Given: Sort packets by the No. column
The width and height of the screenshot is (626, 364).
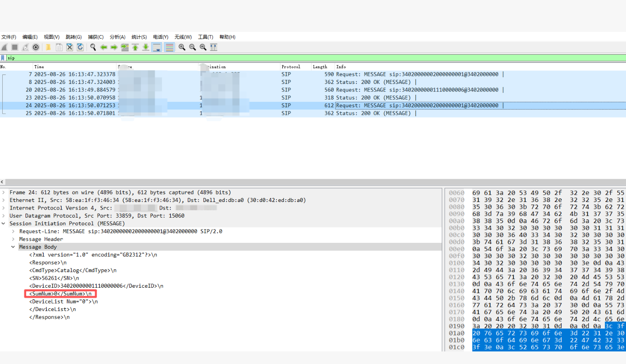Looking at the screenshot, I should (x=17, y=66).
